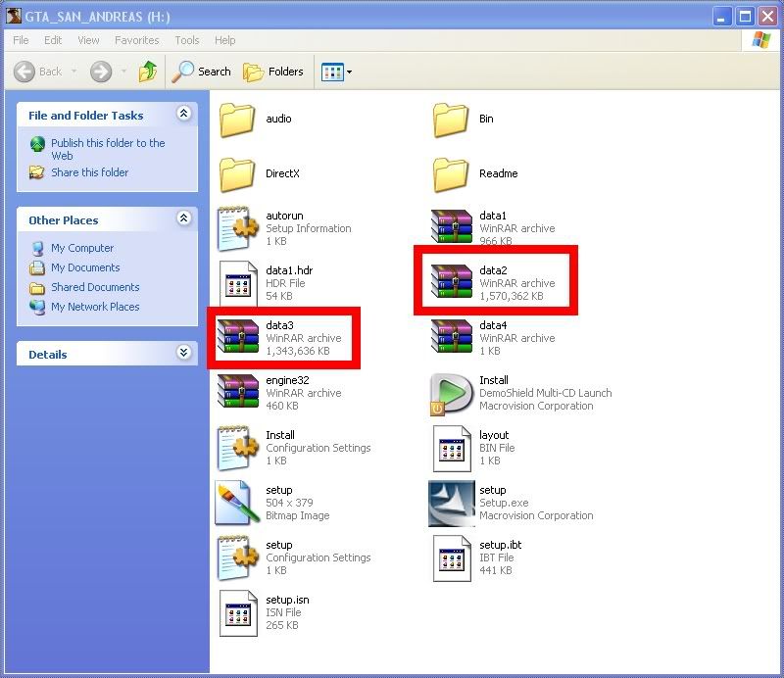784x678 pixels.
Task: Open the Bin folder
Action: [463, 119]
